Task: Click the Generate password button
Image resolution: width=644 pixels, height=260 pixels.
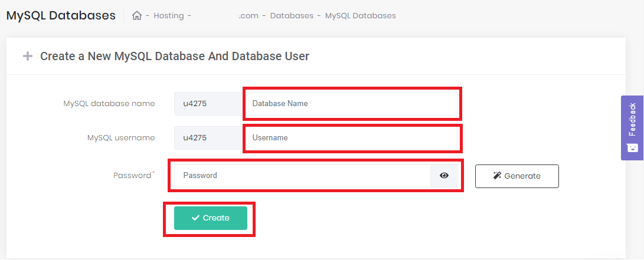Action: [517, 176]
